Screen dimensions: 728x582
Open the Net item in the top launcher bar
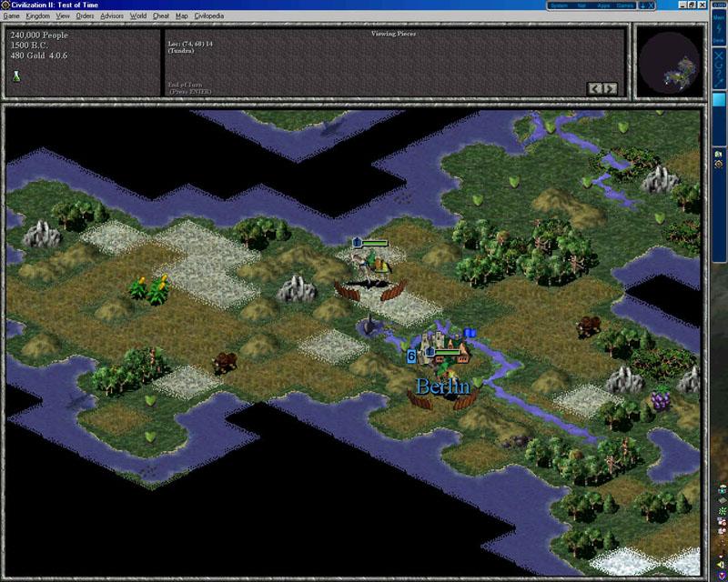click(581, 5)
